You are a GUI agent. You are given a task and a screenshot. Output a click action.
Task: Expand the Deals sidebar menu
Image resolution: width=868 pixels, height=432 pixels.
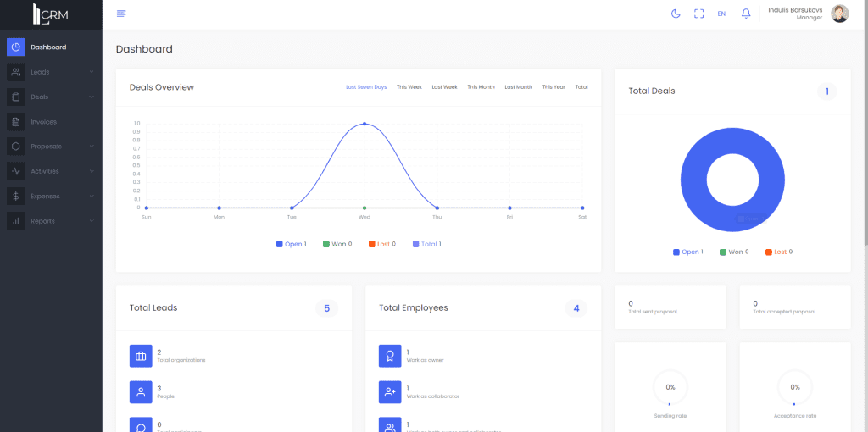[51, 97]
